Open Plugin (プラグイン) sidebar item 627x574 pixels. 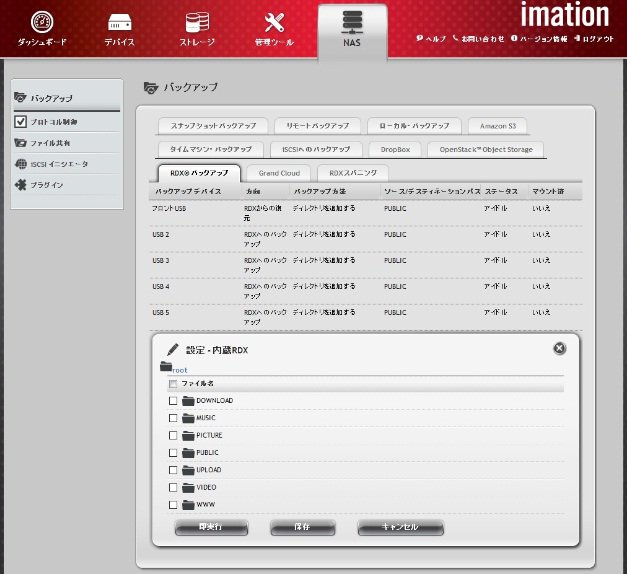point(66,185)
